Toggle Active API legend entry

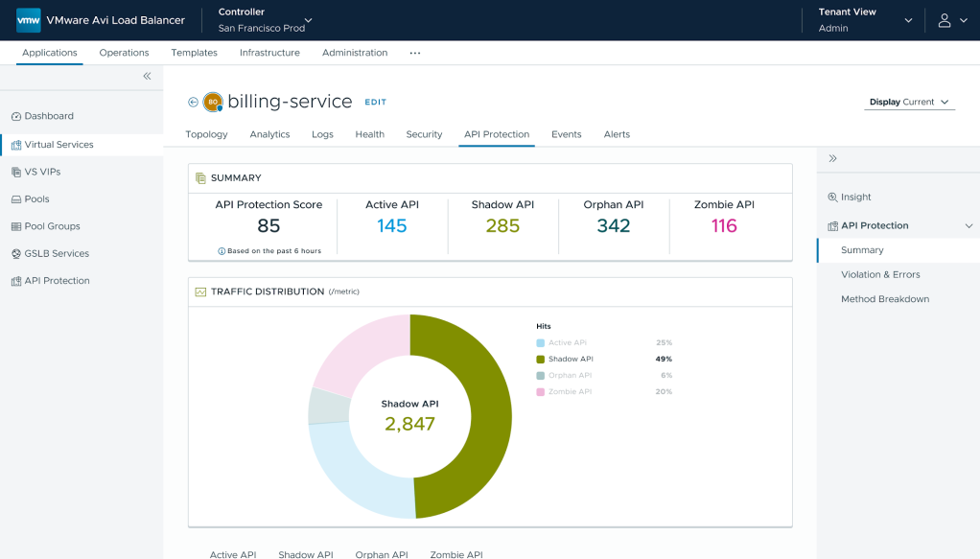point(561,342)
